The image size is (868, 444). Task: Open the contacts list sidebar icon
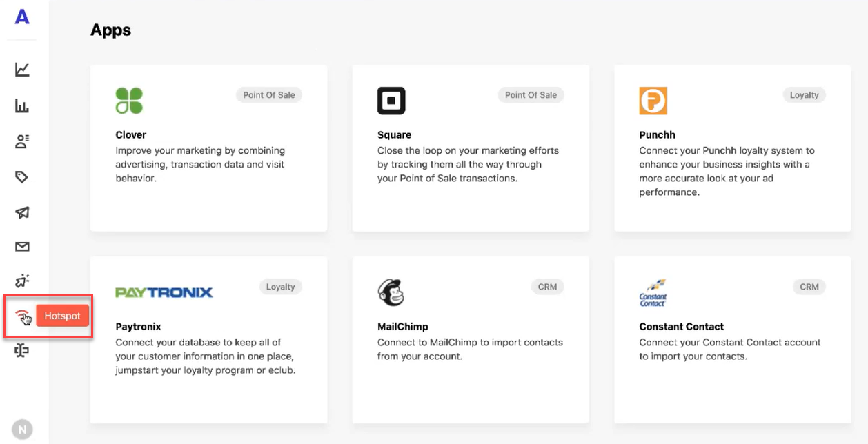[22, 141]
